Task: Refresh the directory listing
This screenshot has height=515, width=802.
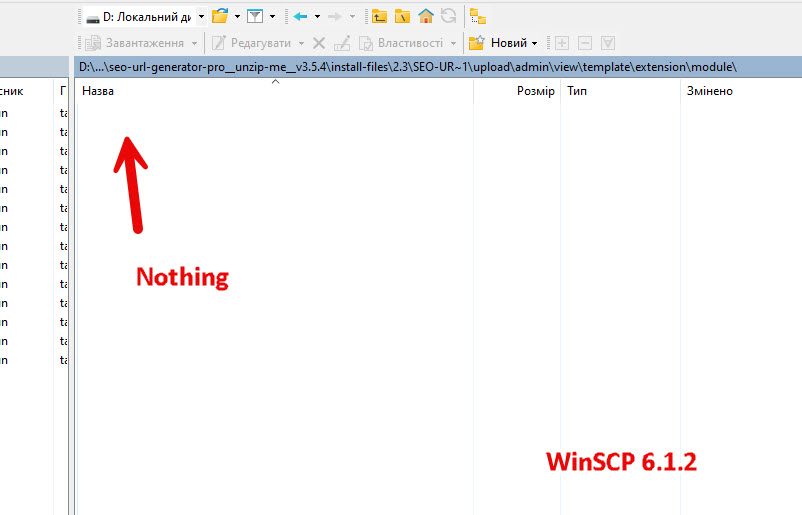Action: [448, 16]
